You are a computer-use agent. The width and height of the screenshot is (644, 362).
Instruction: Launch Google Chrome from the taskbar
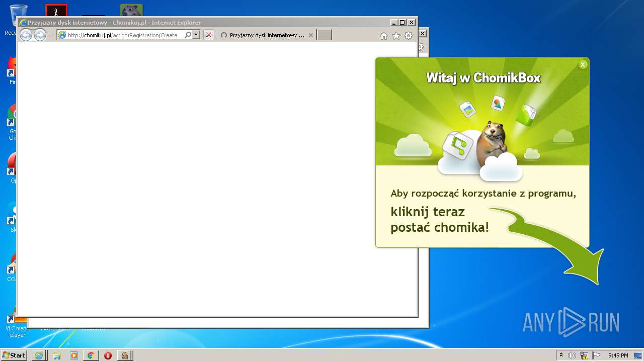coord(91,355)
